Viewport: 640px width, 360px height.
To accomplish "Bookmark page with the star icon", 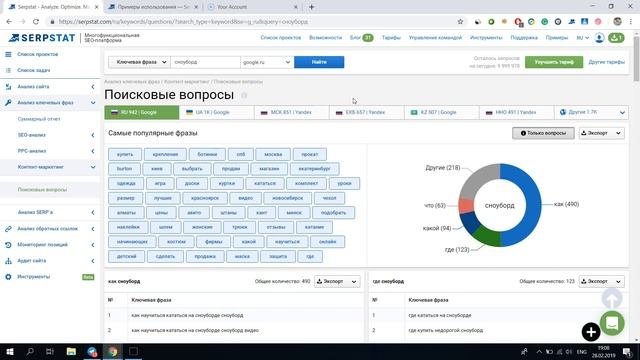I will [x=460, y=22].
